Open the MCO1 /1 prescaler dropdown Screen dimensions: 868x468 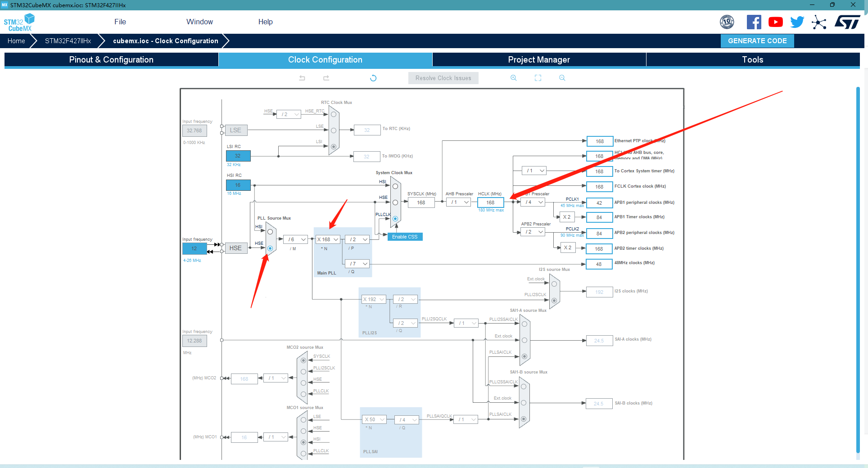[x=276, y=437]
